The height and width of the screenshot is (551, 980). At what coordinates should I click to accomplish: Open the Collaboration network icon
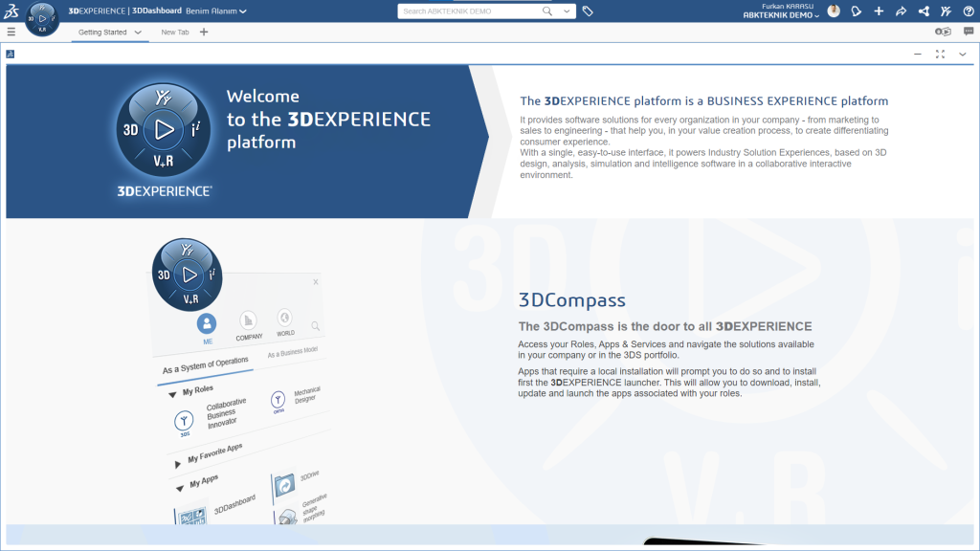pyautogui.click(x=924, y=11)
